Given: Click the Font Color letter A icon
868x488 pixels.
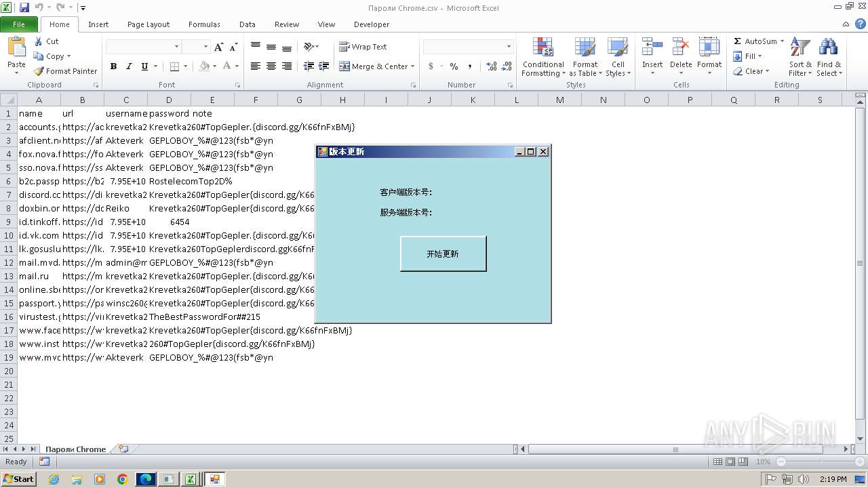Looking at the screenshot, I should click(226, 66).
